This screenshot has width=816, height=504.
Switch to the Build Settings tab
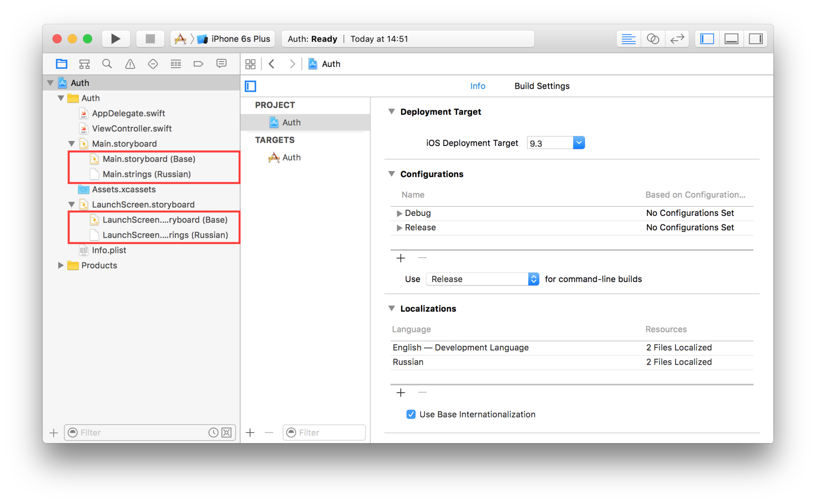(x=541, y=86)
